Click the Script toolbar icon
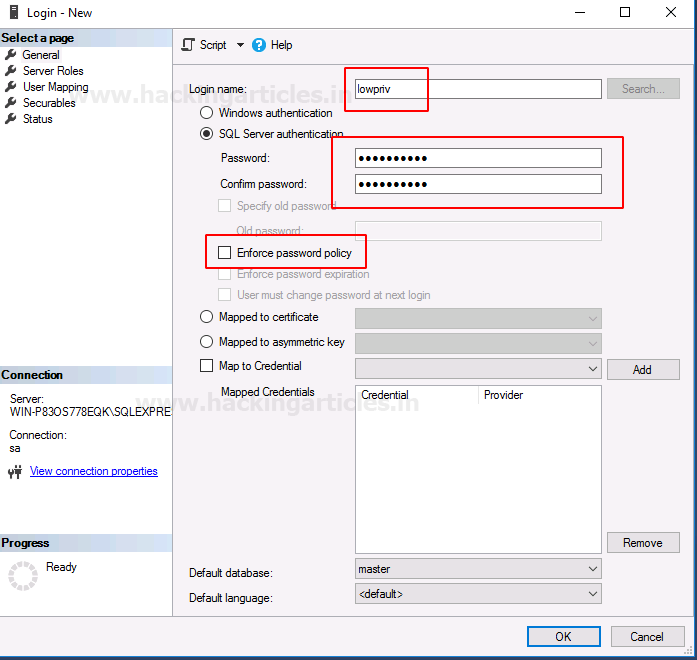This screenshot has height=660, width=697. [188, 45]
